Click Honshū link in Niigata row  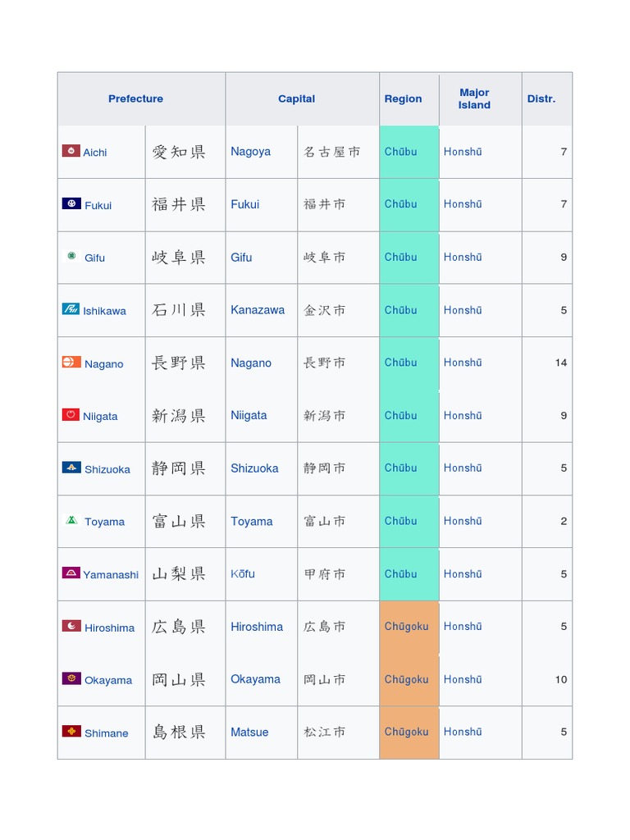click(463, 415)
